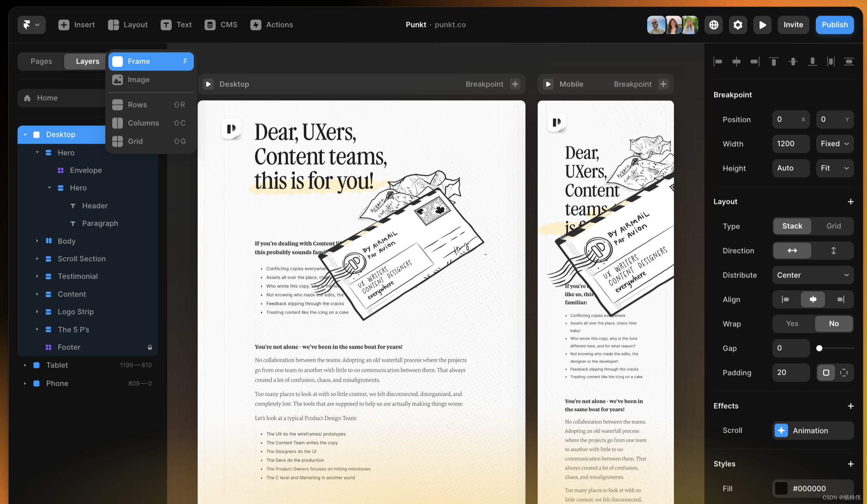Open the Framer logo menu
Viewport: 867px width, 504px height.
(31, 25)
